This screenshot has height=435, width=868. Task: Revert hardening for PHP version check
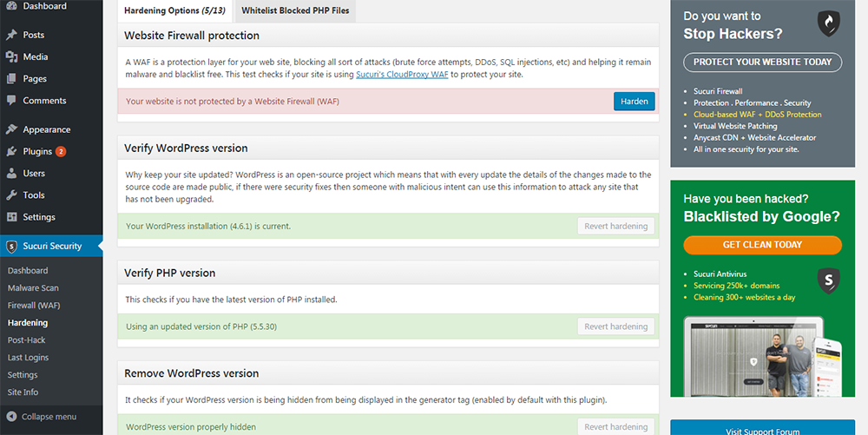pyautogui.click(x=616, y=326)
